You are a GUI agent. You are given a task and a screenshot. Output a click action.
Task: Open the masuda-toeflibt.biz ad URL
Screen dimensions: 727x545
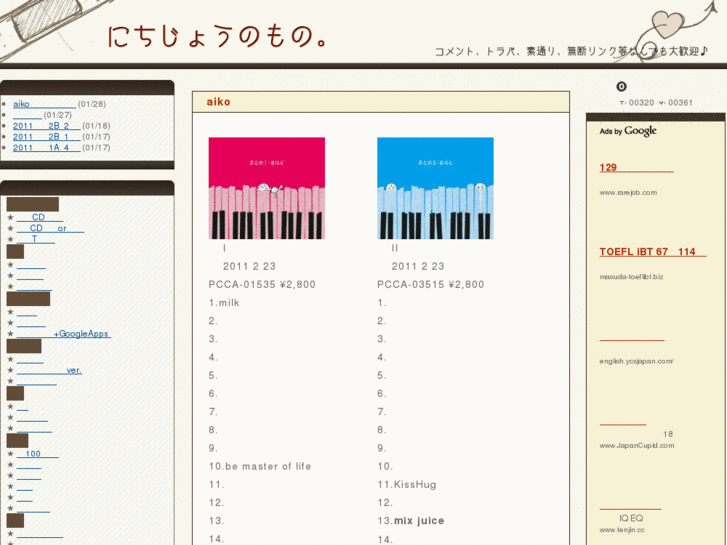[631, 277]
